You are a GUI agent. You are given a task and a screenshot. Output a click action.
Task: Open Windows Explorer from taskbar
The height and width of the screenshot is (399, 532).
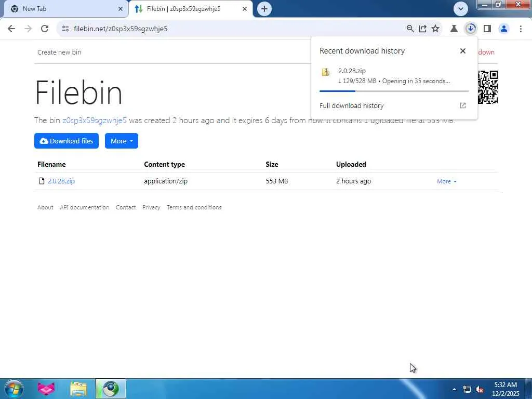78,389
